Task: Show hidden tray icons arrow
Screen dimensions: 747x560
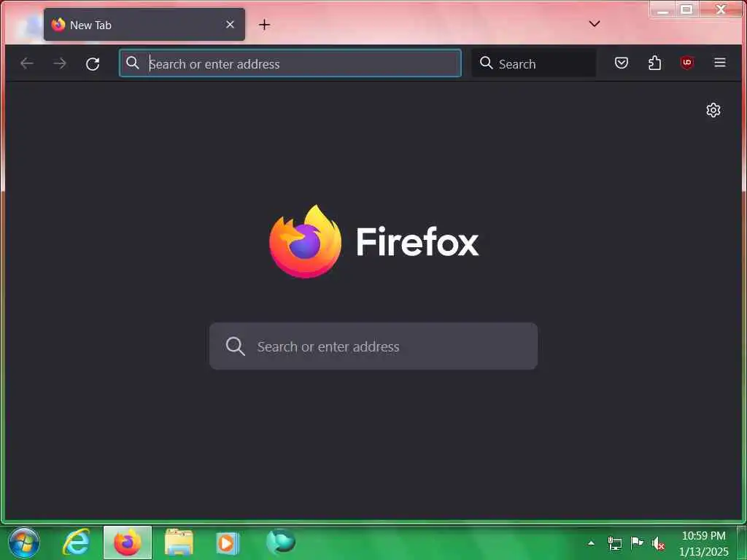Action: pyautogui.click(x=591, y=543)
